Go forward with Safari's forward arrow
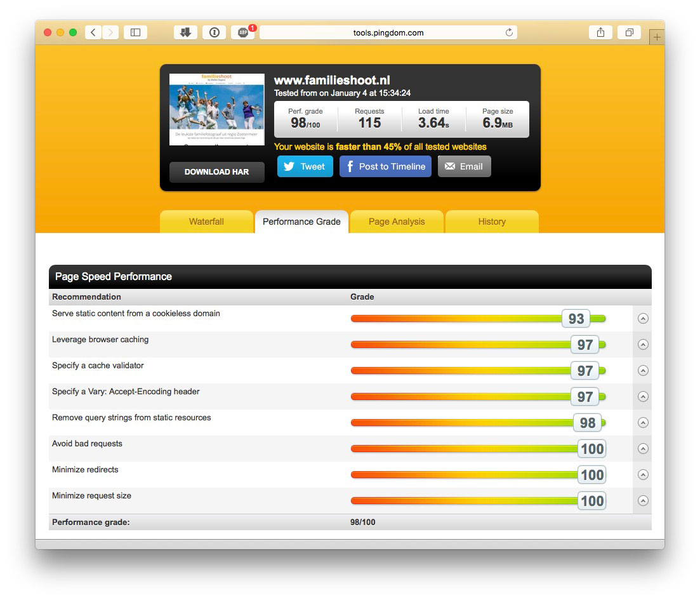 point(110,32)
